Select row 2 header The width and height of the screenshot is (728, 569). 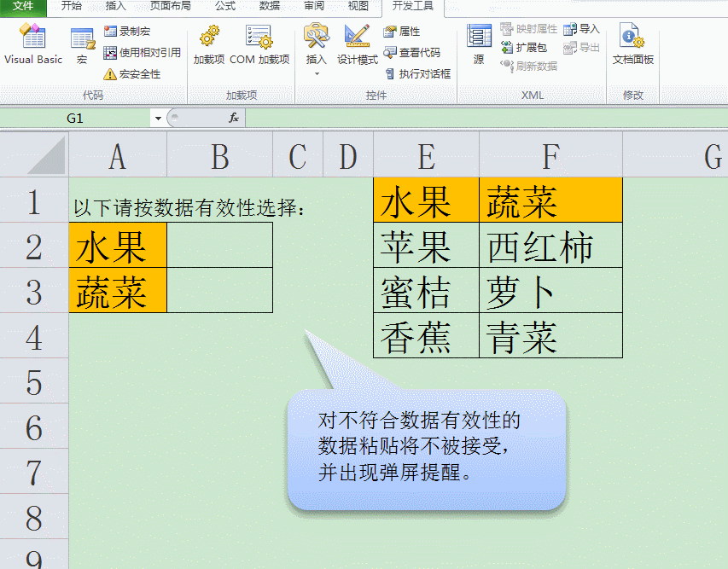34,245
